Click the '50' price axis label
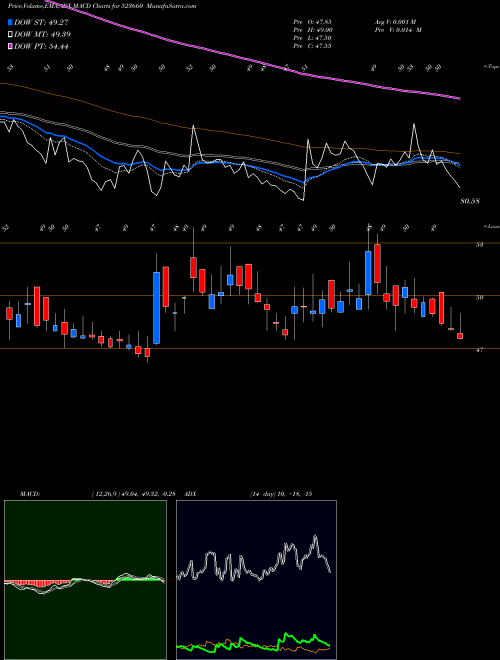This screenshot has width=500, height=660. coord(479,297)
